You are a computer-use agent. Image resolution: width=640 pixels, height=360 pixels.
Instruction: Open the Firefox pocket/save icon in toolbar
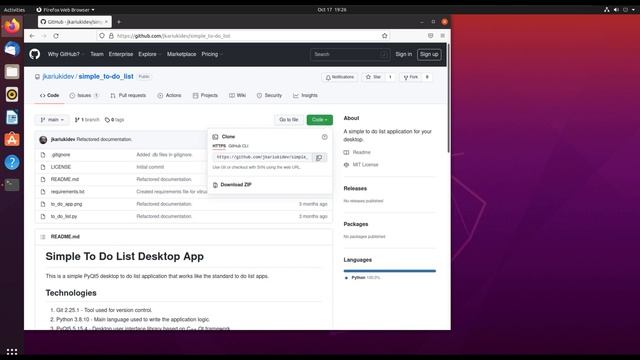pyautogui.click(x=431, y=36)
